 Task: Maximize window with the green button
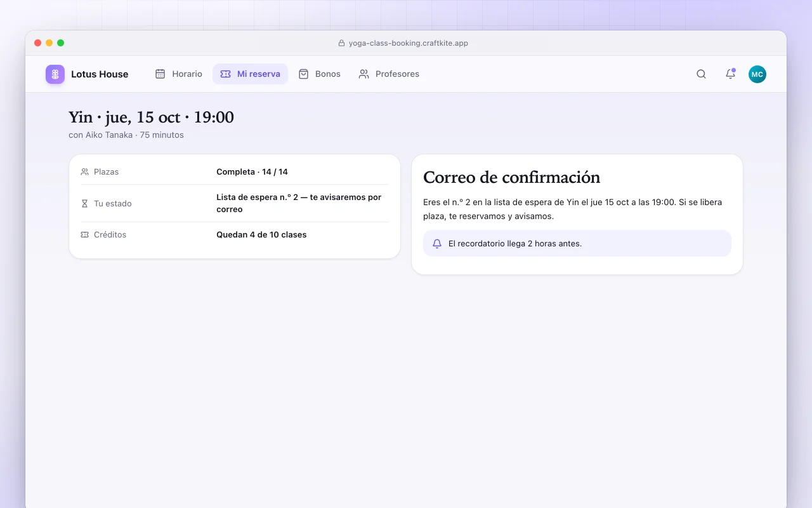(x=61, y=43)
